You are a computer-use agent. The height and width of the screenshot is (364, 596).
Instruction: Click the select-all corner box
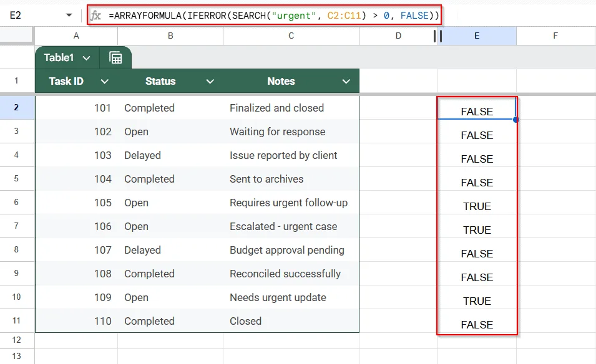click(16, 36)
